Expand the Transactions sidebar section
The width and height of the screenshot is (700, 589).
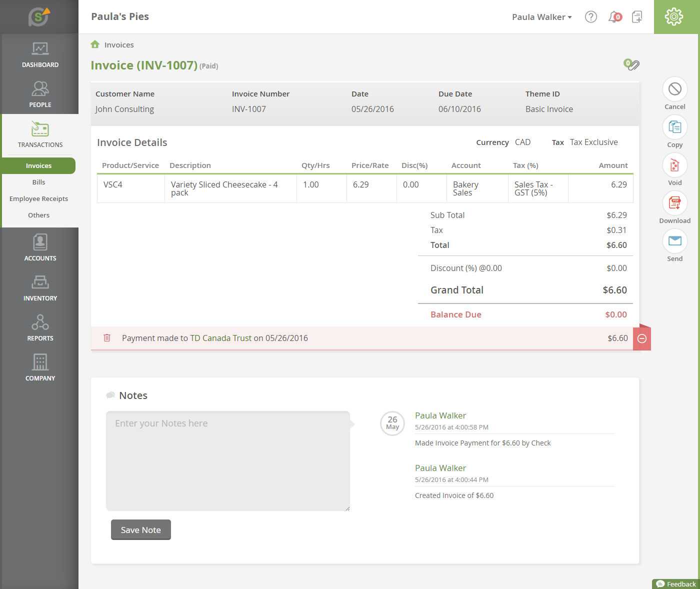click(40, 135)
